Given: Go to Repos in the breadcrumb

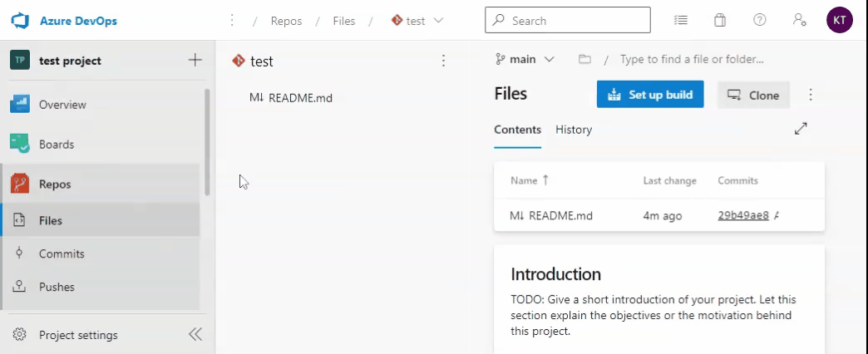Looking at the screenshot, I should 286,21.
